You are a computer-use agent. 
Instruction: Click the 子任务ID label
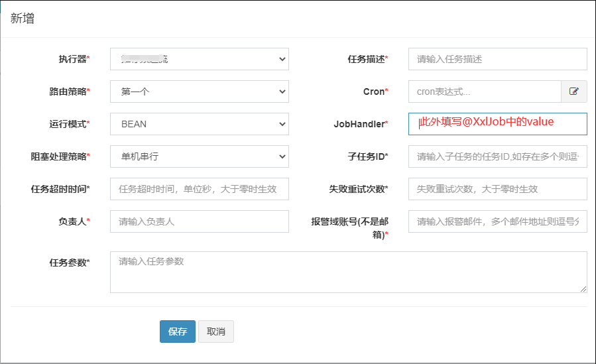click(368, 156)
